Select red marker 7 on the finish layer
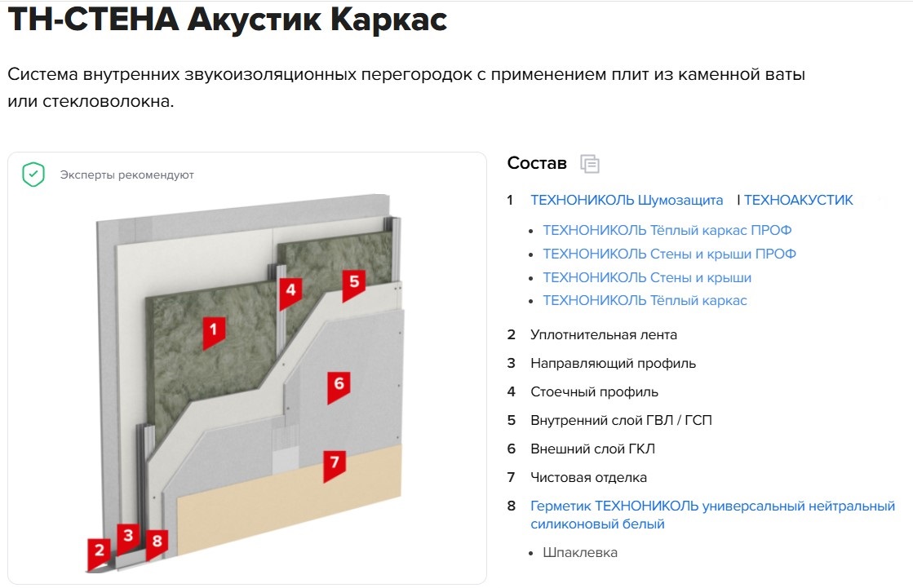The height and width of the screenshot is (588, 913). tap(333, 465)
